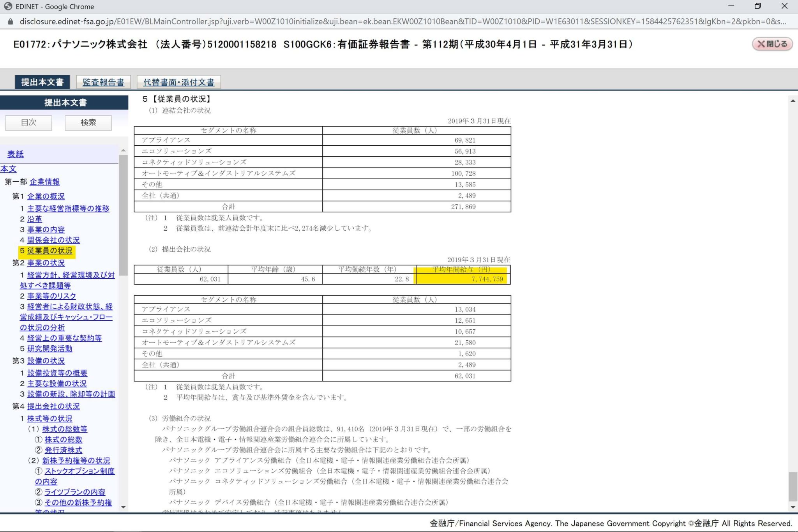This screenshot has height=532, width=798.
Task: Open the 株式の総数等 link
Action: point(65,429)
